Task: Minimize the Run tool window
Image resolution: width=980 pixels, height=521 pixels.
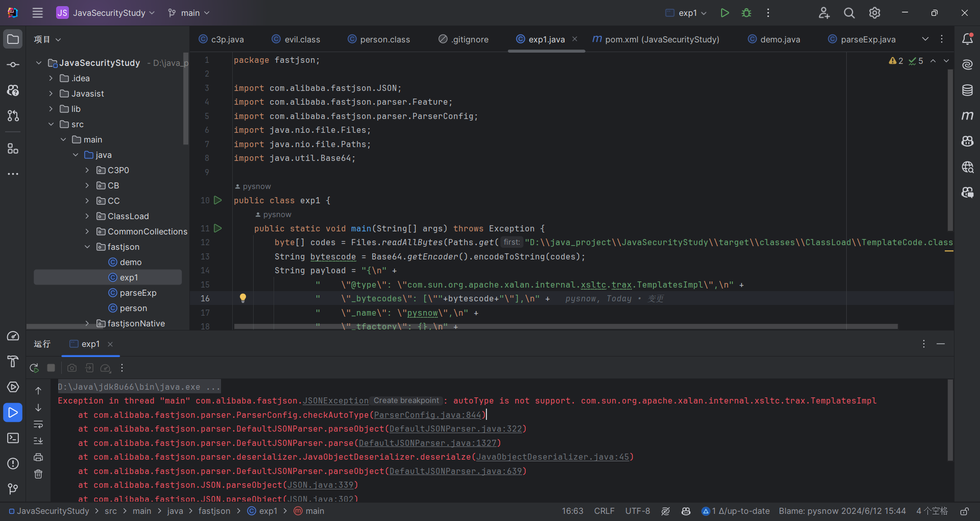Action: [941, 344]
